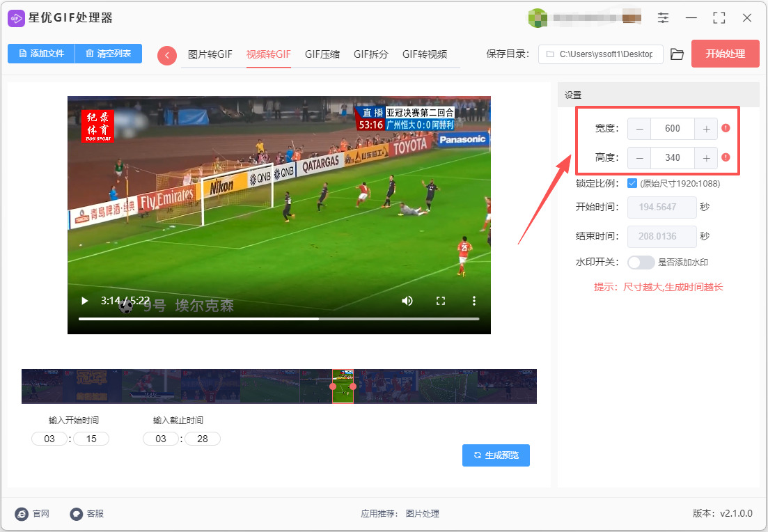Click the first thumbnail on the timeline strip
768x532 pixels.
42,386
